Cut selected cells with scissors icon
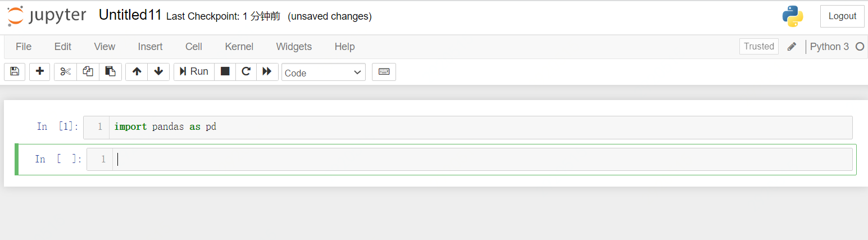 click(66, 71)
